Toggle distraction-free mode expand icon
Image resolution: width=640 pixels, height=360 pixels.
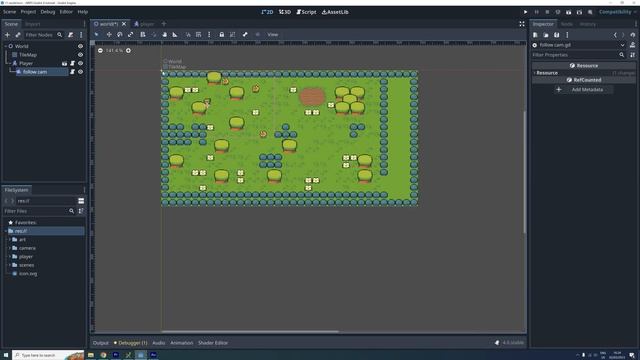[522, 24]
